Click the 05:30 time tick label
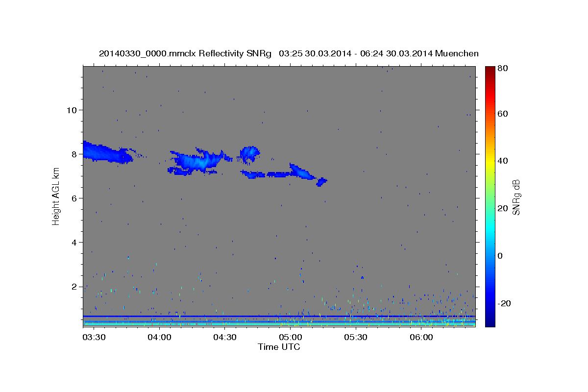The width and height of the screenshot is (588, 392). pyautogui.click(x=356, y=337)
